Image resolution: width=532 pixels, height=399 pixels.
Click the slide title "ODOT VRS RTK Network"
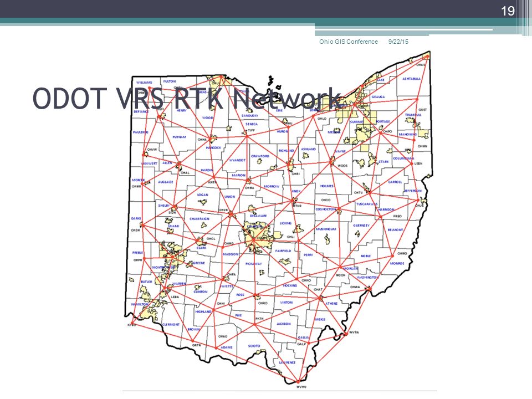coord(187,99)
